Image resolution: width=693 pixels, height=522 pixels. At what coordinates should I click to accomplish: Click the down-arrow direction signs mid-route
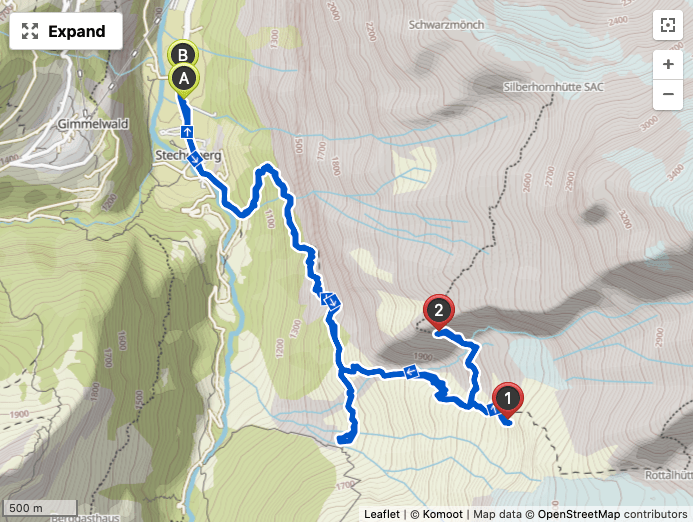(330, 301)
